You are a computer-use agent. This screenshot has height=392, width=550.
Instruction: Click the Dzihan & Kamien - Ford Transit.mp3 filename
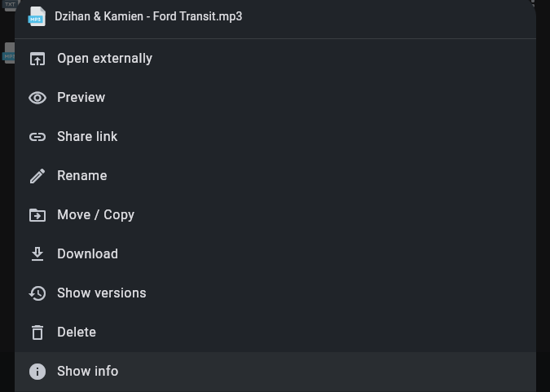point(148,16)
